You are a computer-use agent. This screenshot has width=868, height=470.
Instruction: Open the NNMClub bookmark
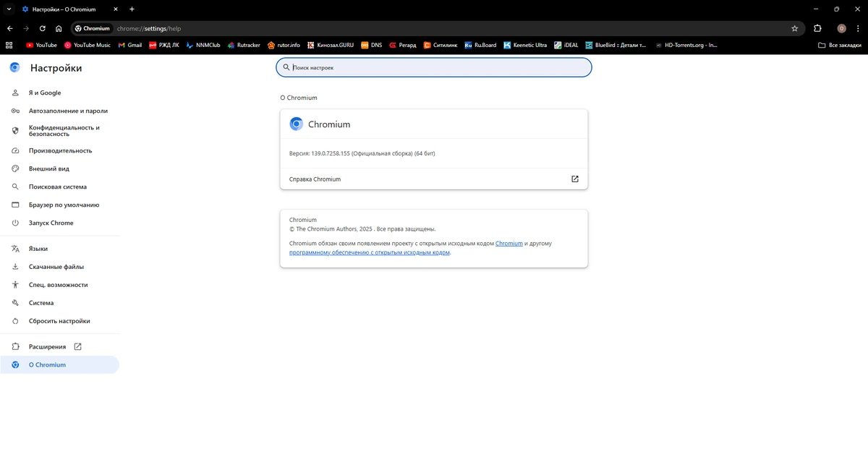pyautogui.click(x=203, y=45)
